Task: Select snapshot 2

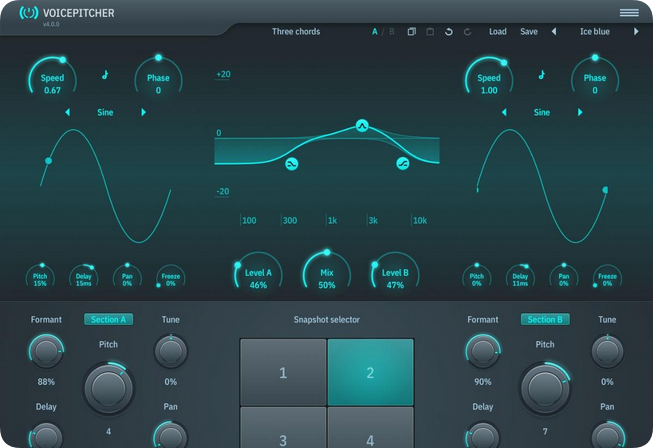Action: click(370, 372)
